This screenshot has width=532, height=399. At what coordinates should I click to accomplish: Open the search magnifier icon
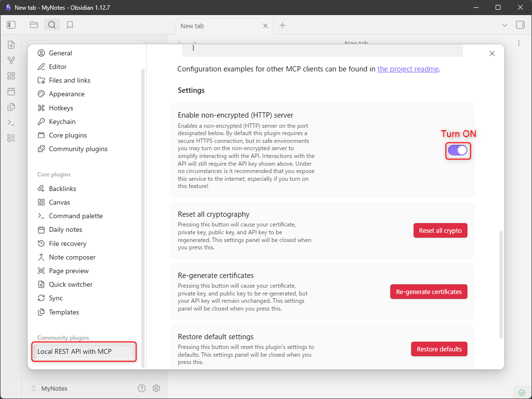pyautogui.click(x=52, y=25)
